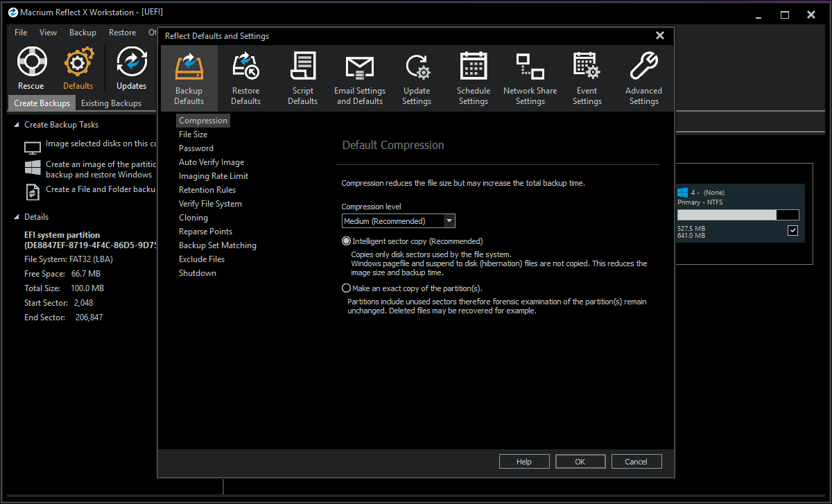832x504 pixels.
Task: Open the Update Settings section
Action: (x=417, y=78)
